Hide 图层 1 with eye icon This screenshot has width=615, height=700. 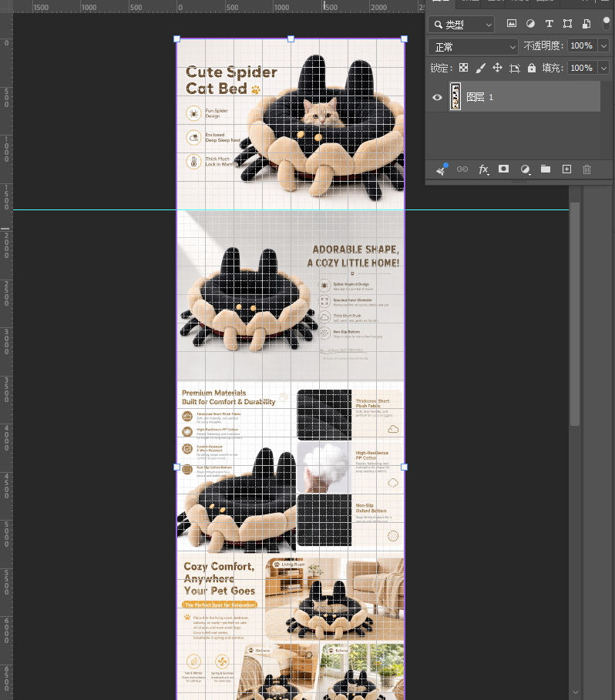click(437, 97)
